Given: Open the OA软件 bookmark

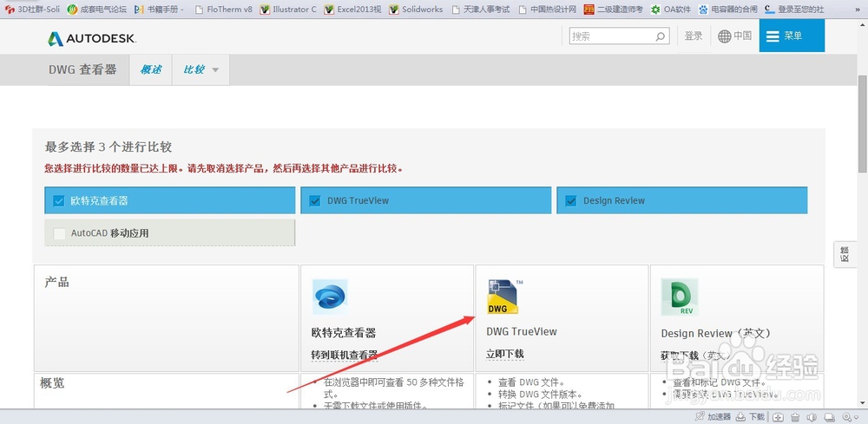Looking at the screenshot, I should pyautogui.click(x=671, y=9).
